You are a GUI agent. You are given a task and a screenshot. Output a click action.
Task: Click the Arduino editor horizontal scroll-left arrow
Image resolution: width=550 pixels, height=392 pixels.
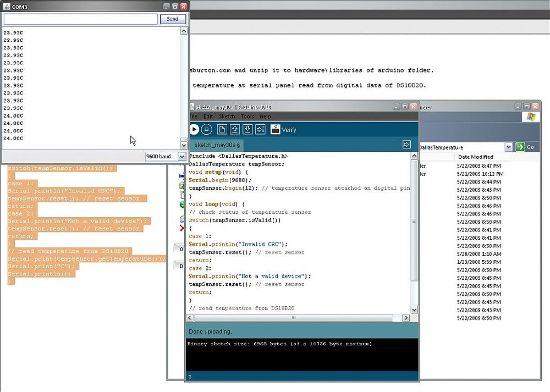tap(190, 318)
